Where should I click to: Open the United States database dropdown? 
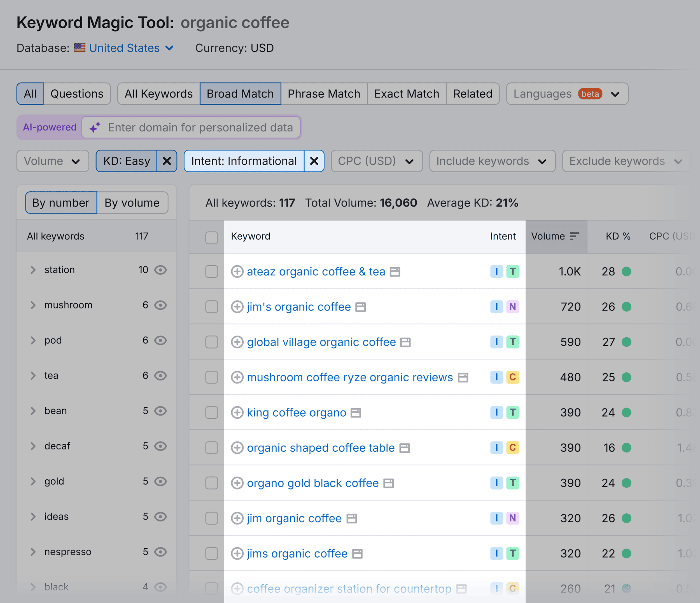(131, 48)
